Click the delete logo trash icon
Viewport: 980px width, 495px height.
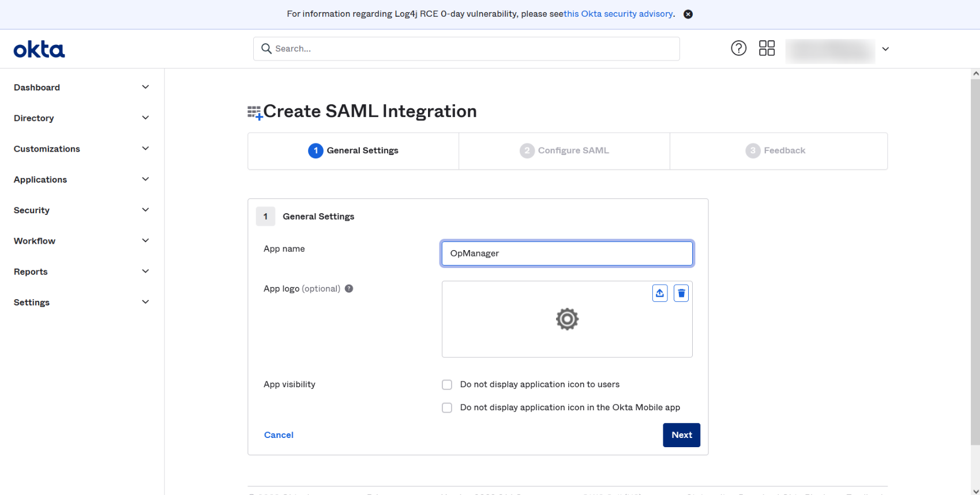[x=681, y=293]
